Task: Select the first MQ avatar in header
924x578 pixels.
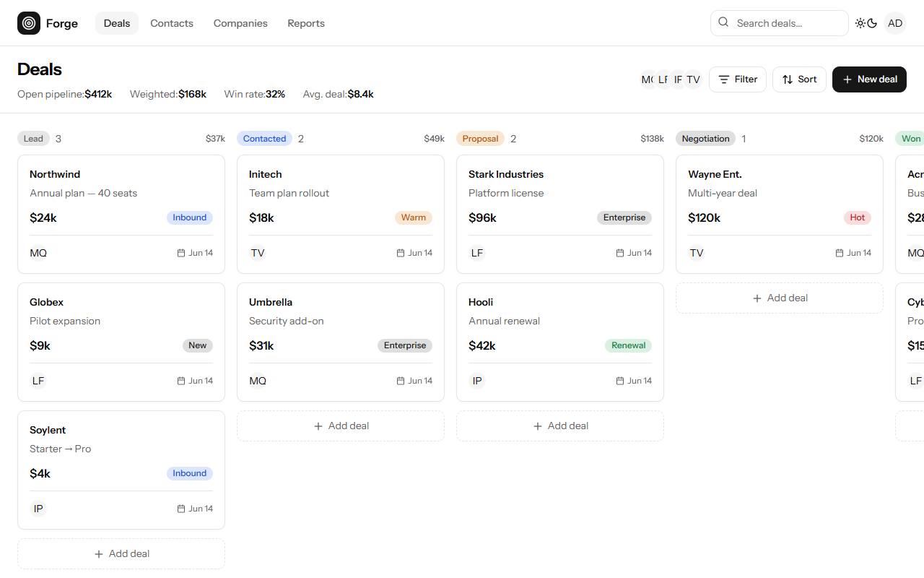Action: point(647,79)
